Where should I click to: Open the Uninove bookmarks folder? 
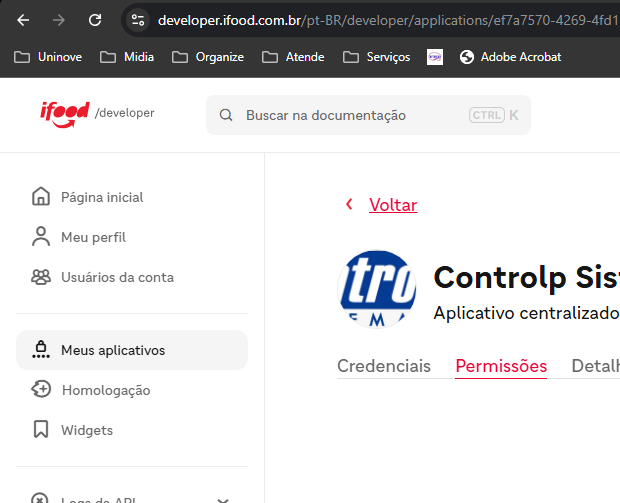[48, 57]
